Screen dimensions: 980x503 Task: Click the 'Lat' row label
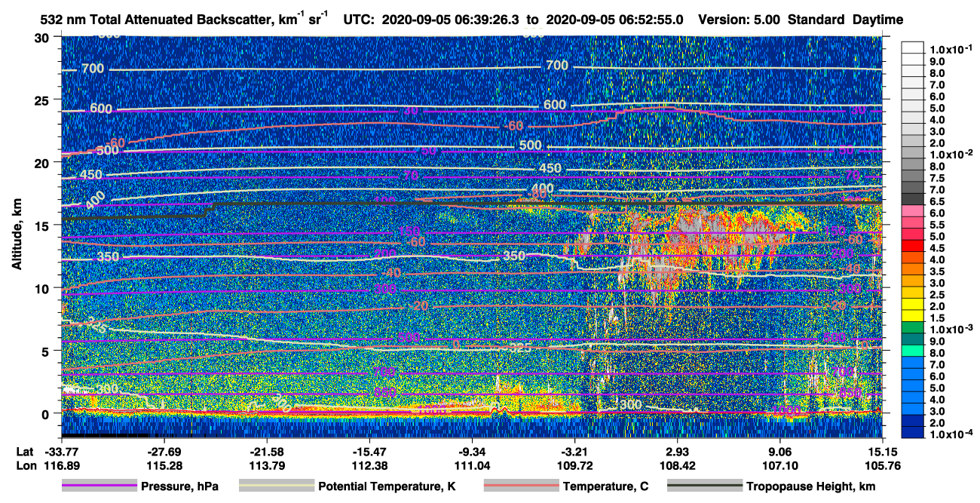[x=24, y=452]
